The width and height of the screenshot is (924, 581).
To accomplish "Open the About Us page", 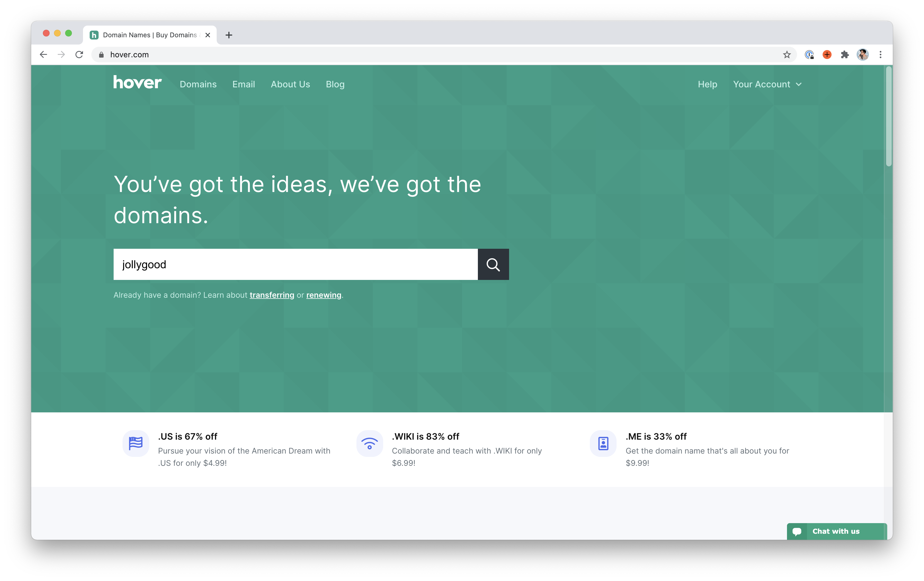I will point(290,84).
